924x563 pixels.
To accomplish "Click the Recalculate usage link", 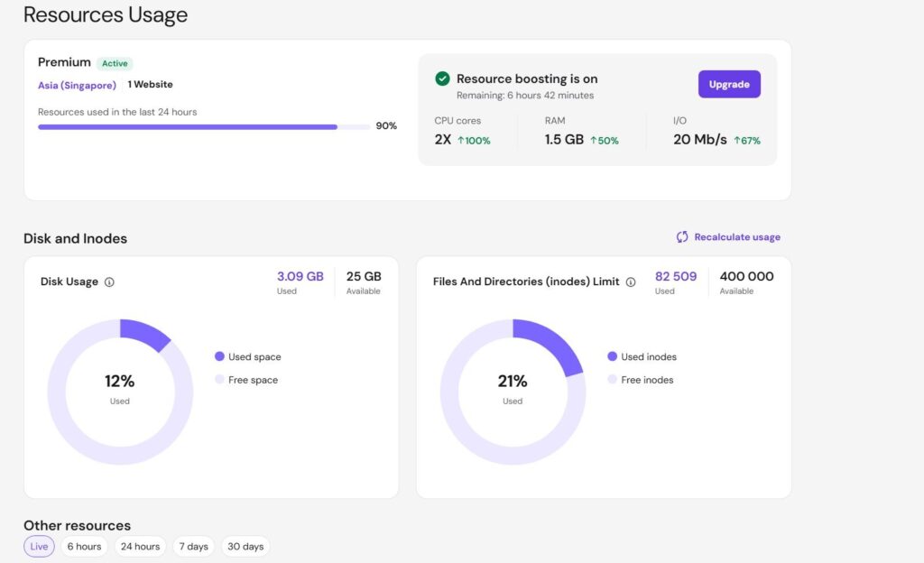I will coord(736,237).
